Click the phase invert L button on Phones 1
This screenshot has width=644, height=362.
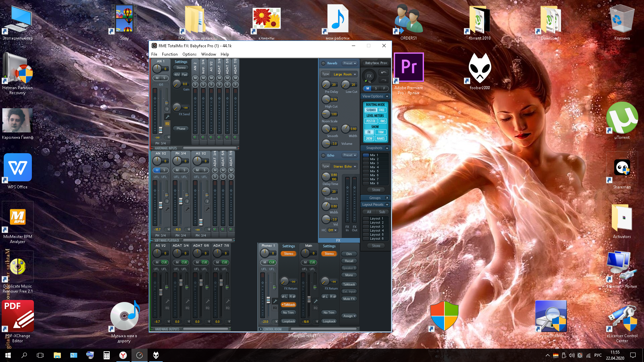[284, 296]
